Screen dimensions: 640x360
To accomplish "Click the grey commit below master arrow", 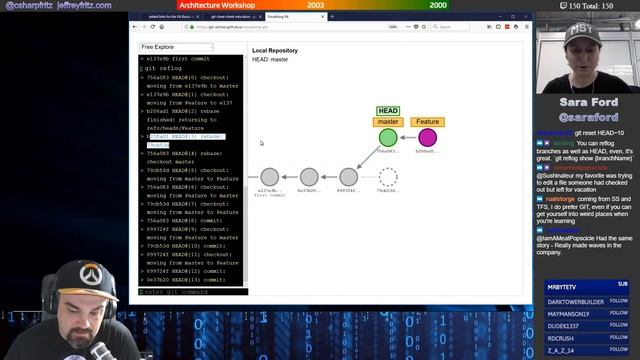I will 349,177.
